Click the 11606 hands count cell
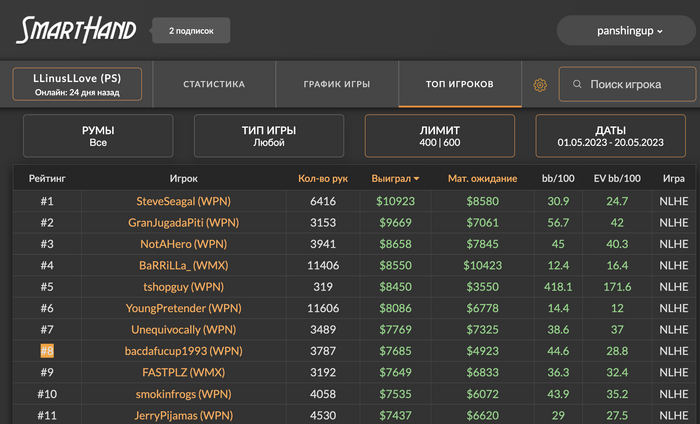700x424 pixels. [x=323, y=308]
